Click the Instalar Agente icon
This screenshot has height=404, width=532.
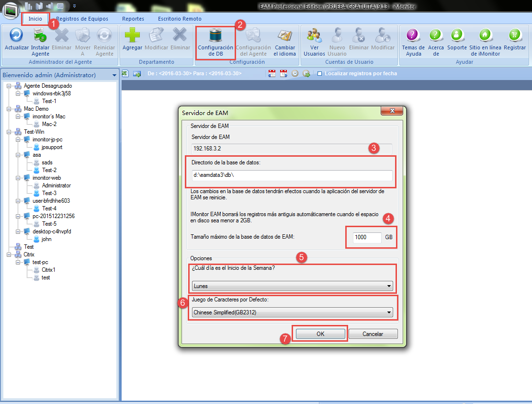40,35
